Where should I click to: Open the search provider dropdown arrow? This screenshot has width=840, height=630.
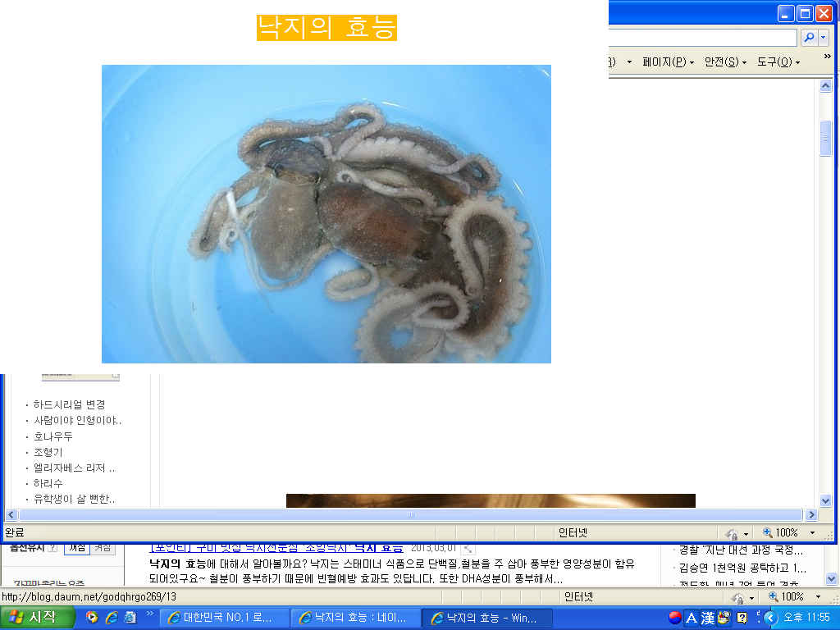[823, 38]
